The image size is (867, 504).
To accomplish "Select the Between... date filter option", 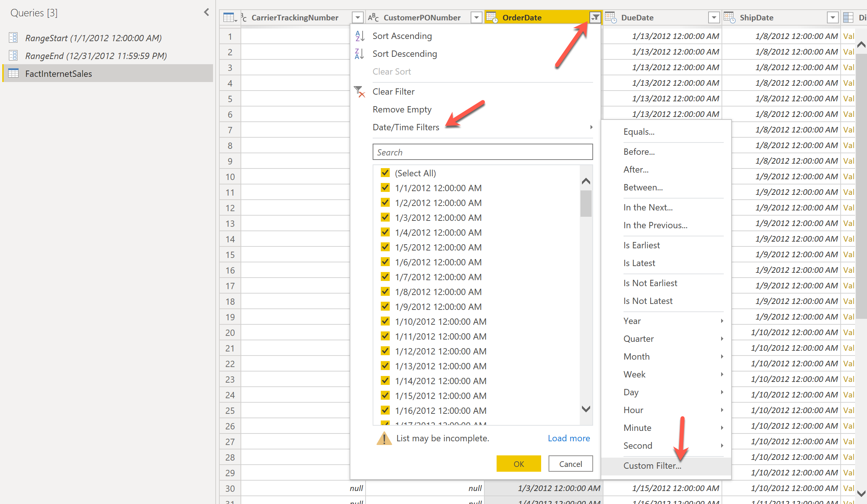I will tap(643, 187).
